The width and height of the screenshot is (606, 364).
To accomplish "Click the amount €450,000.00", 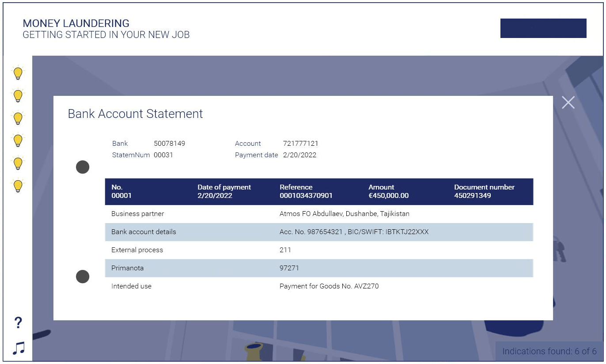I will pos(389,195).
